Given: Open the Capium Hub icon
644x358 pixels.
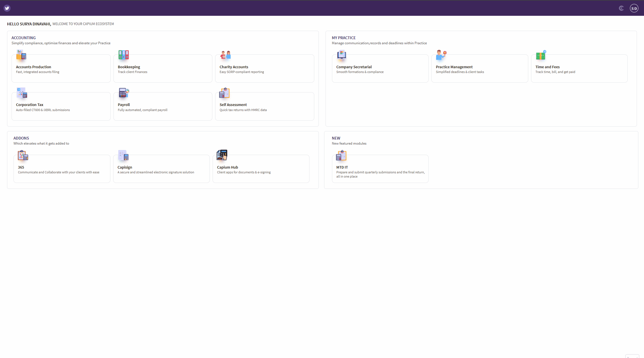Looking at the screenshot, I should point(222,155).
